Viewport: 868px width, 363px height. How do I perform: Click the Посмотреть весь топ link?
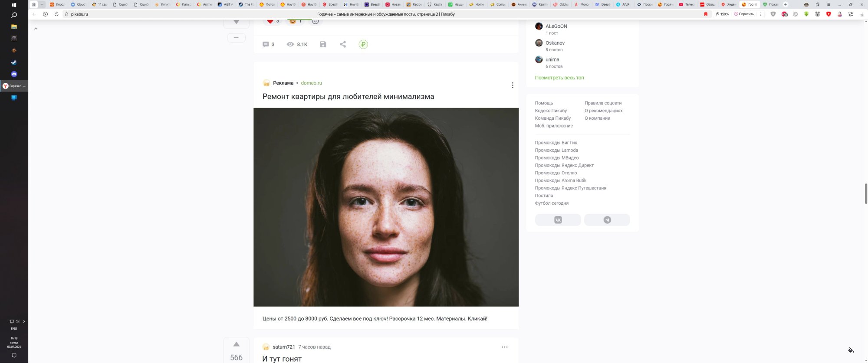point(559,78)
